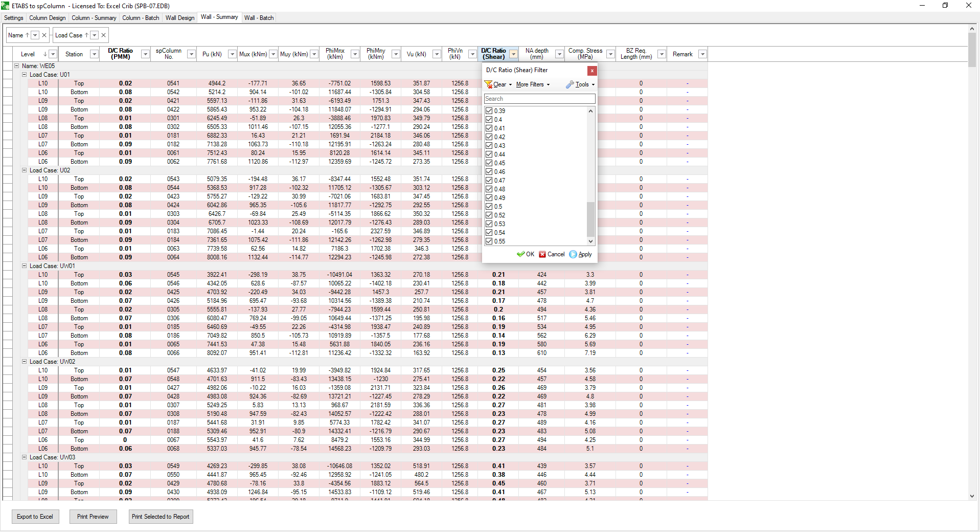980x532 pixels.
Task: Click the filter Search text box
Action: point(539,99)
